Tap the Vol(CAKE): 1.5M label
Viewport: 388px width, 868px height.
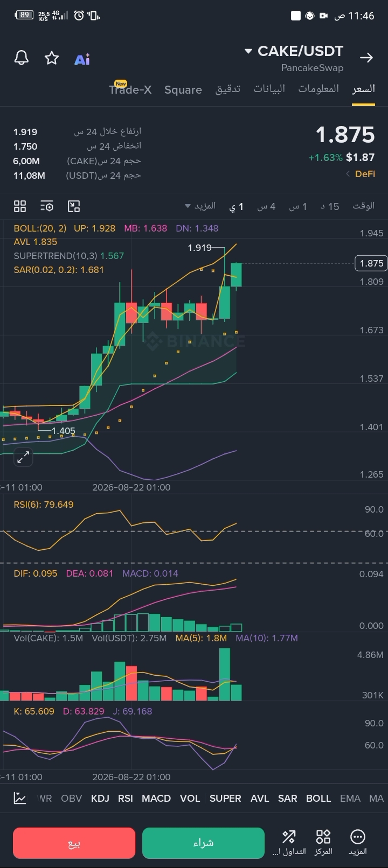[x=48, y=638]
